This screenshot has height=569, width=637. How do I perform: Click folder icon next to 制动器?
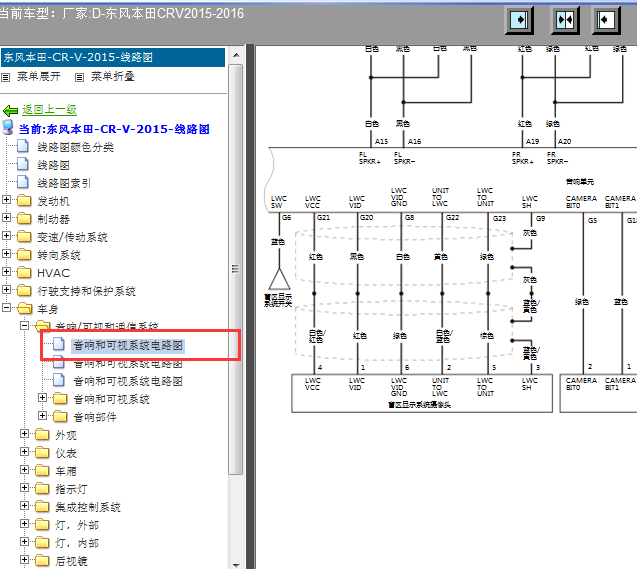pyautogui.click(x=24, y=218)
